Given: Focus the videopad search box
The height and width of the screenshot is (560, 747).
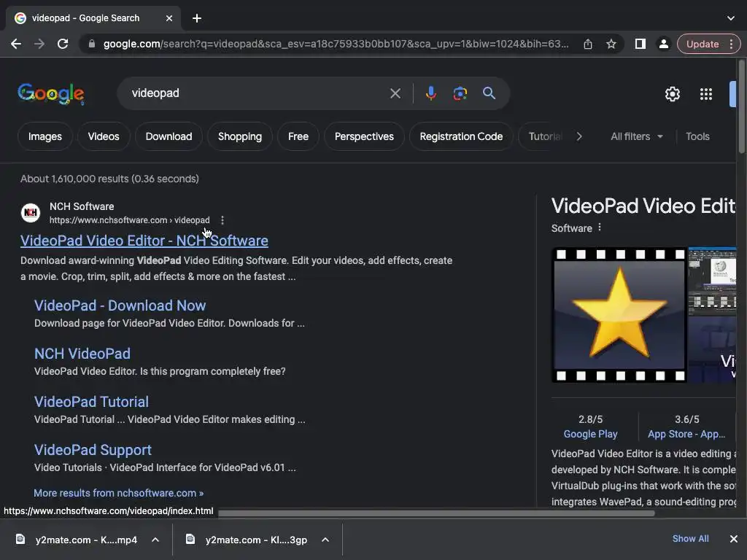Looking at the screenshot, I should point(258,93).
